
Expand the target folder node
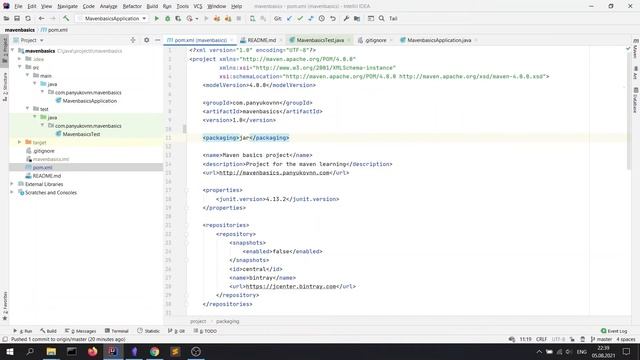pyautogui.click(x=20, y=142)
